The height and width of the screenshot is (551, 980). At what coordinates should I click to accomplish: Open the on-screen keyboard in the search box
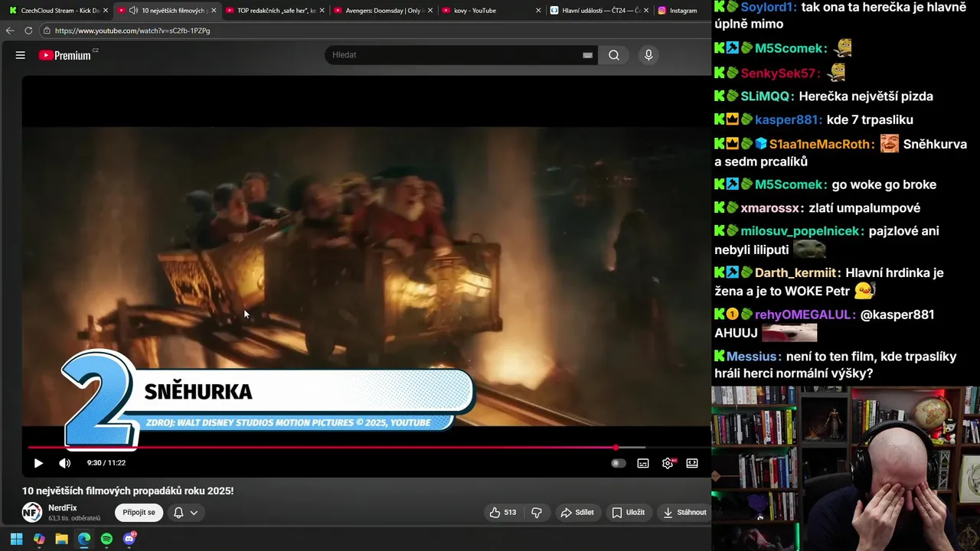click(x=587, y=55)
